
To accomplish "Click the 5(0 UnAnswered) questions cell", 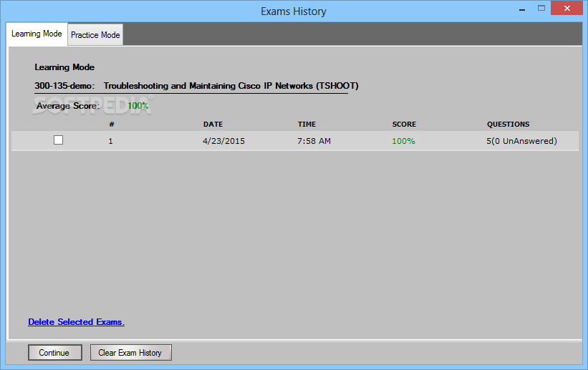I will click(521, 141).
